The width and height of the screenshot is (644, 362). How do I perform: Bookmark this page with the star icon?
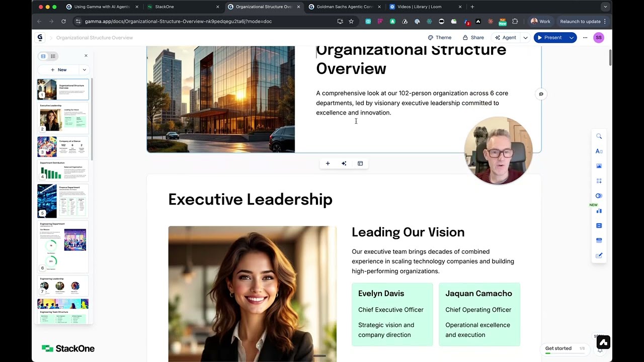click(351, 21)
